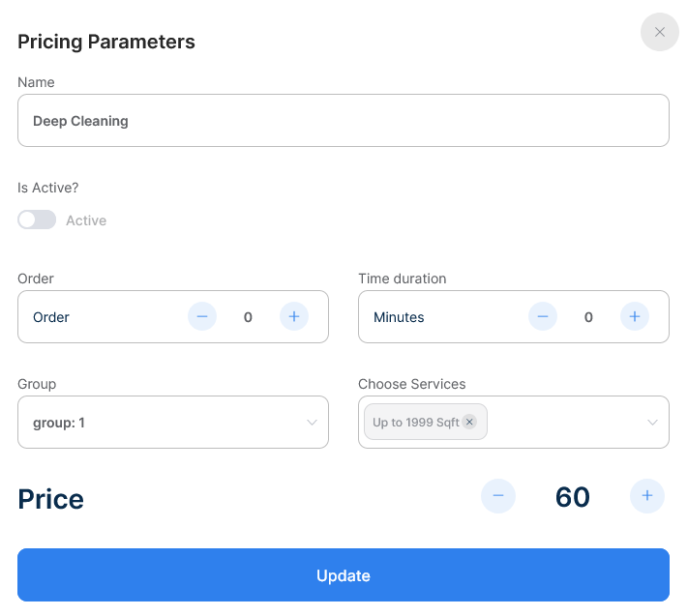Expand the Group dropdown chevron arrow

(x=312, y=423)
